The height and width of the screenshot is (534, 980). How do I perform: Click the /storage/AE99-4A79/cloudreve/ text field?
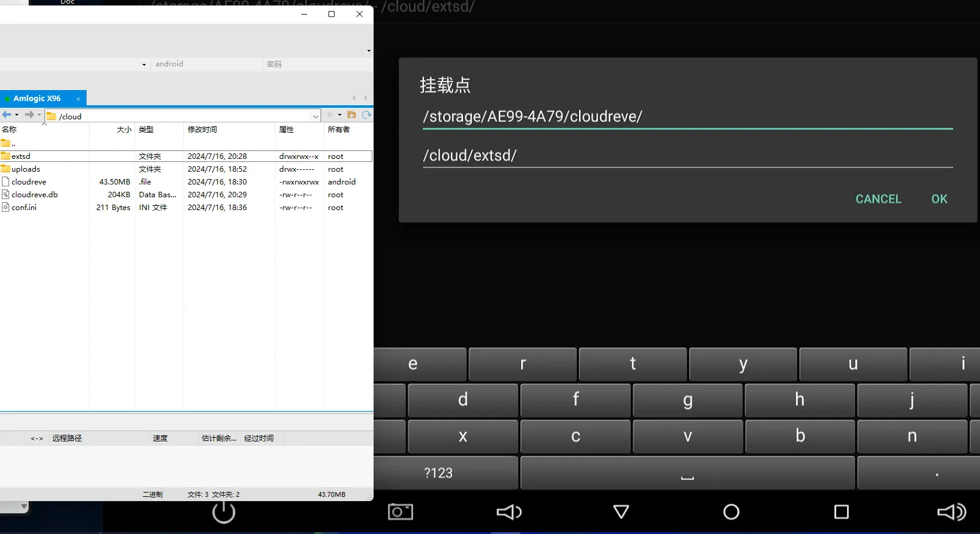(687, 116)
